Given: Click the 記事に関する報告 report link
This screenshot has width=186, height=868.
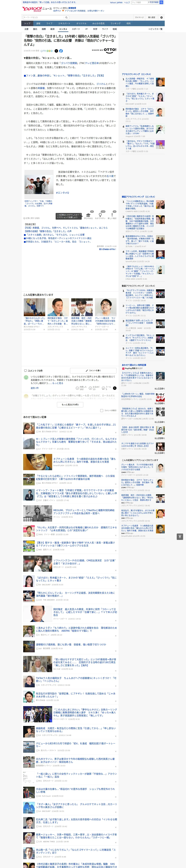Looking at the screenshot, I should pyautogui.click(x=31, y=218).
